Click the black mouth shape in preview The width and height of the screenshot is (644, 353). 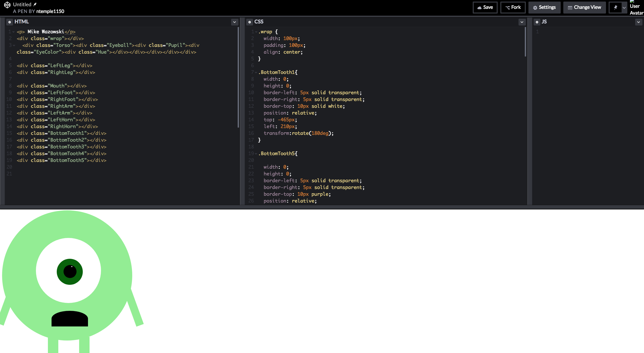pos(70,319)
